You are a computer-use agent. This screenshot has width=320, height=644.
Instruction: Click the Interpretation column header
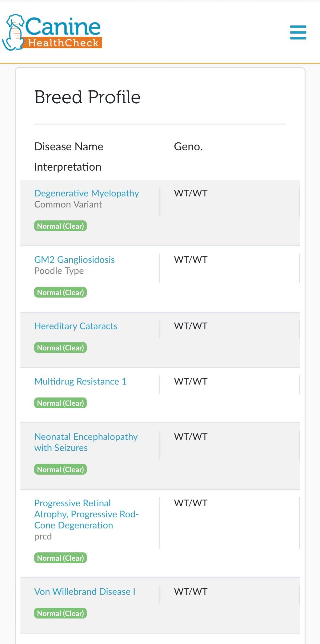click(x=68, y=167)
